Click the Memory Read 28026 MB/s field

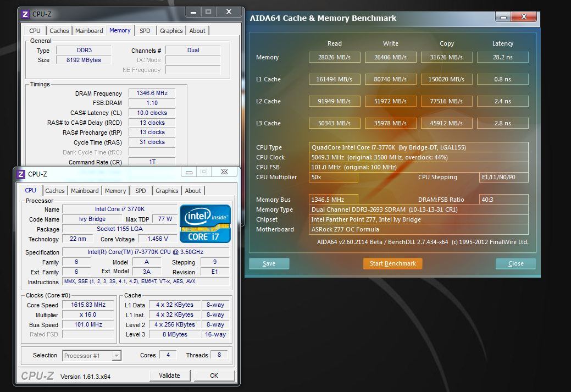(334, 57)
